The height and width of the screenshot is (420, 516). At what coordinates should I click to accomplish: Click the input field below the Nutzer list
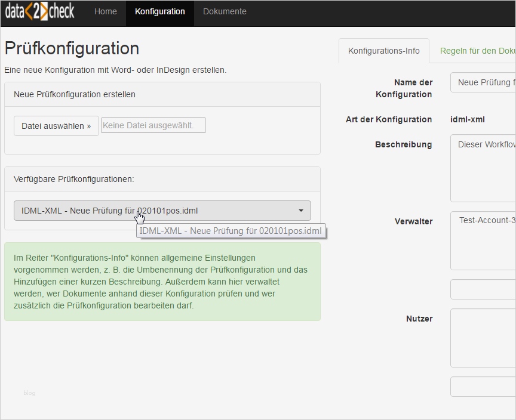click(484, 387)
